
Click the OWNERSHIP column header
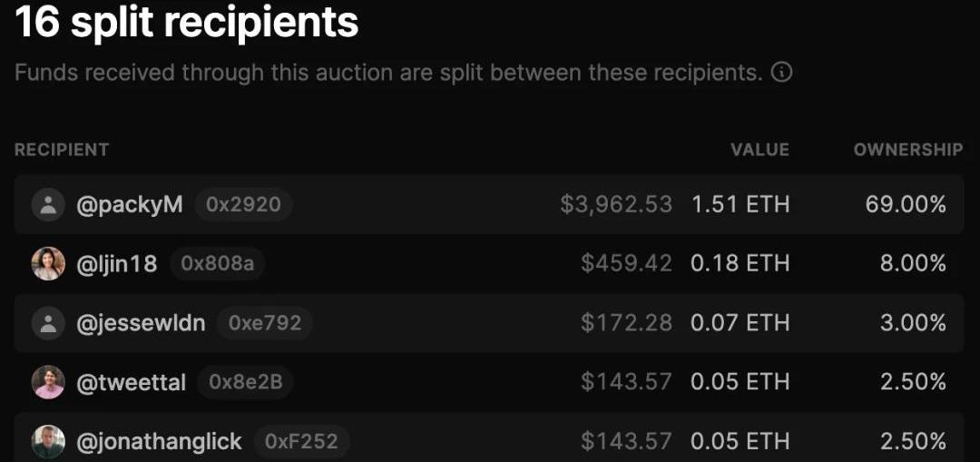coord(907,150)
